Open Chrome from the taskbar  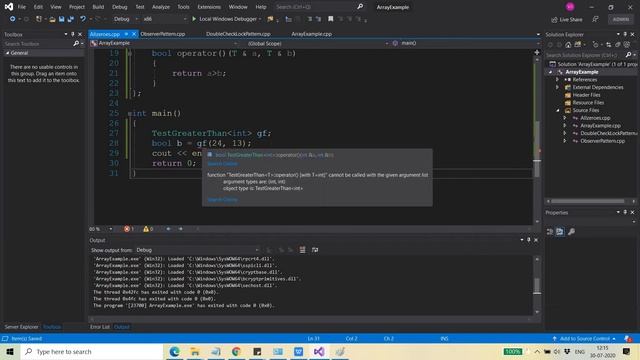236,351
